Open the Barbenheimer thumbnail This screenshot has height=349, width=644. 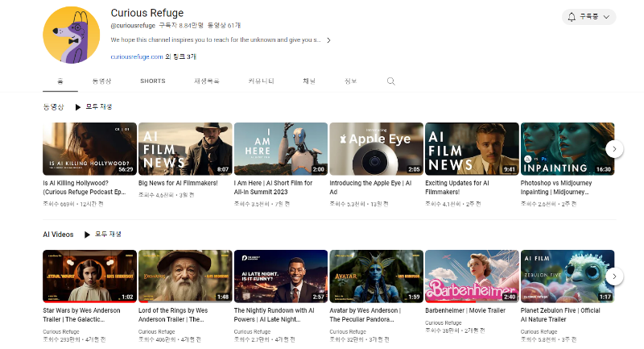pyautogui.click(x=472, y=276)
